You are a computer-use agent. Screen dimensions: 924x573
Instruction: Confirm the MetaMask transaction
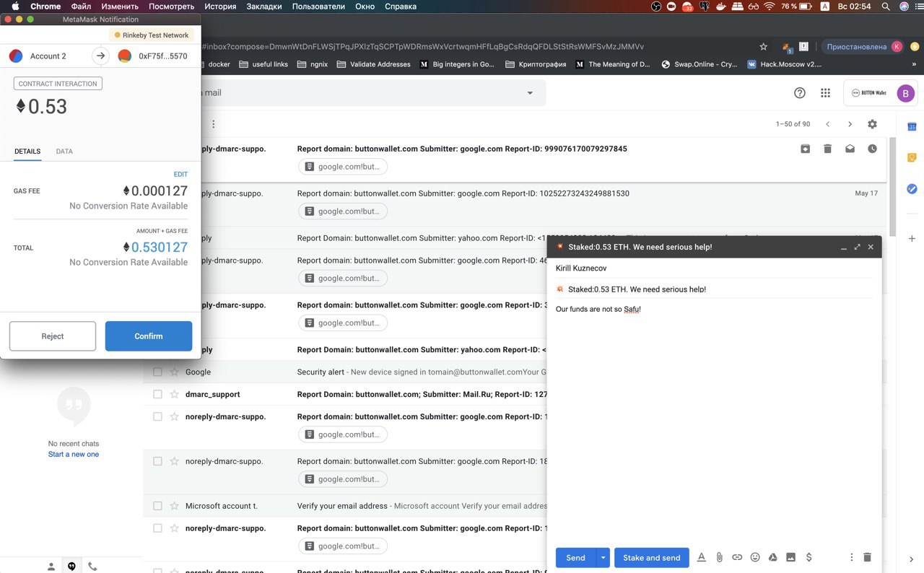click(149, 336)
